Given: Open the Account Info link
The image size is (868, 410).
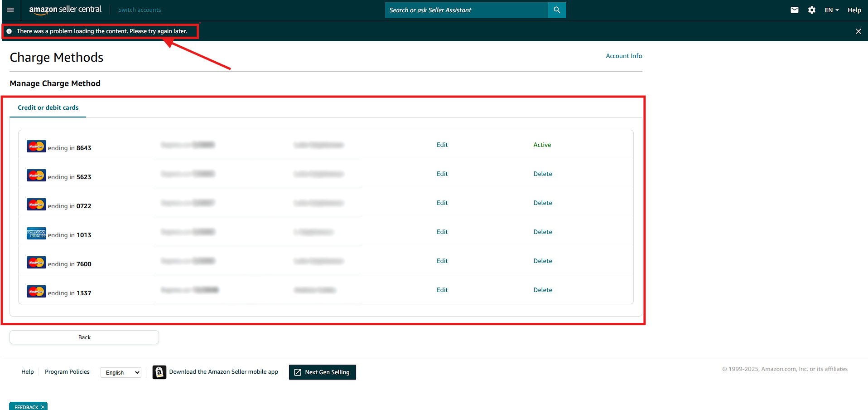Looking at the screenshot, I should point(624,56).
